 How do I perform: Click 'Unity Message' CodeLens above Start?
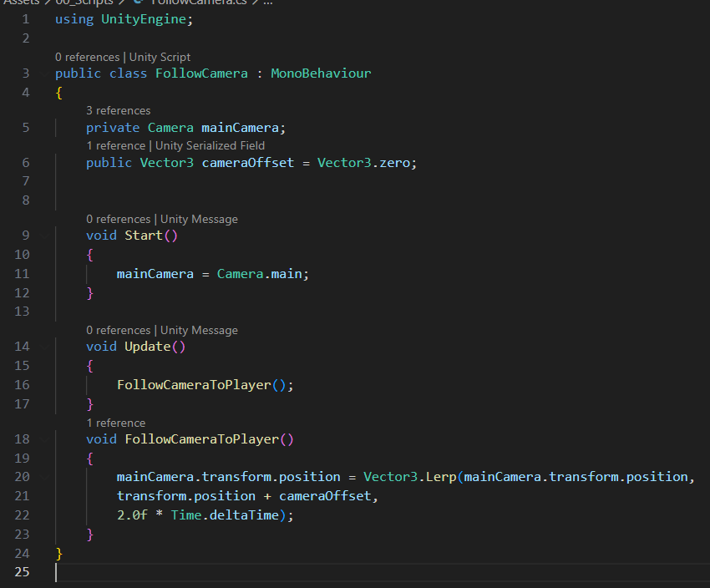click(x=199, y=219)
